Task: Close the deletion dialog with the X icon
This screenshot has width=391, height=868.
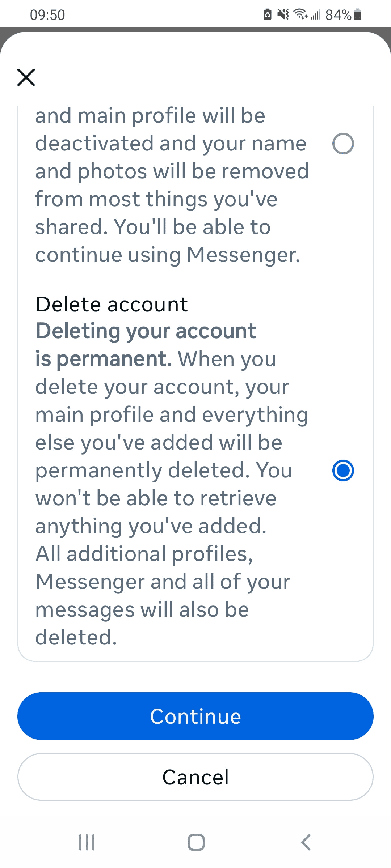Action: coord(26,77)
